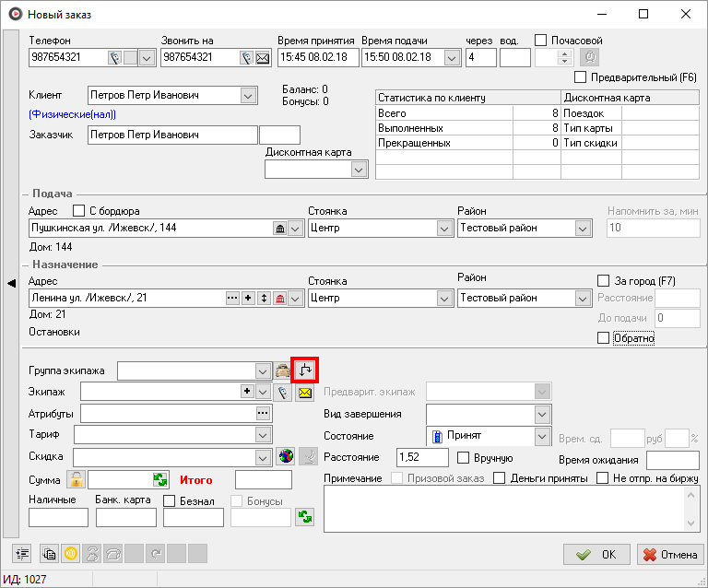Collapse side panel with left black arrow
The image size is (708, 588).
click(11, 283)
